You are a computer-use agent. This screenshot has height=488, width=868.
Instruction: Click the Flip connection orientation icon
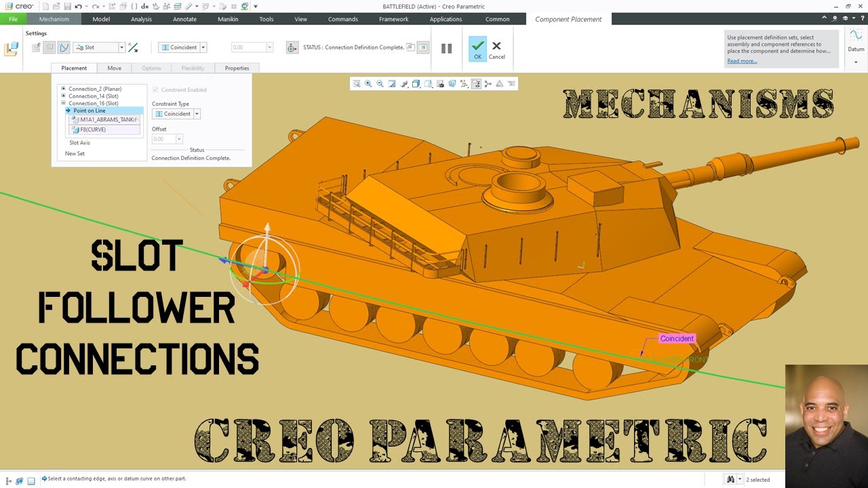click(133, 47)
